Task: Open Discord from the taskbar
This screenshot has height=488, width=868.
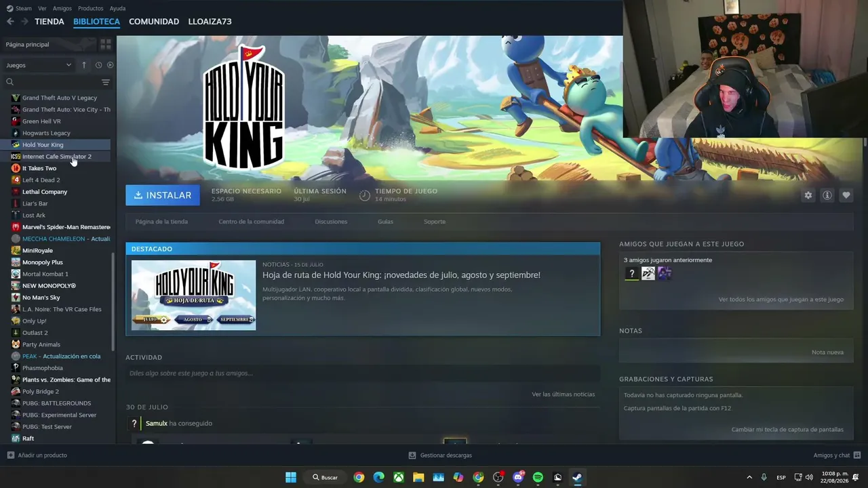Action: (518, 477)
